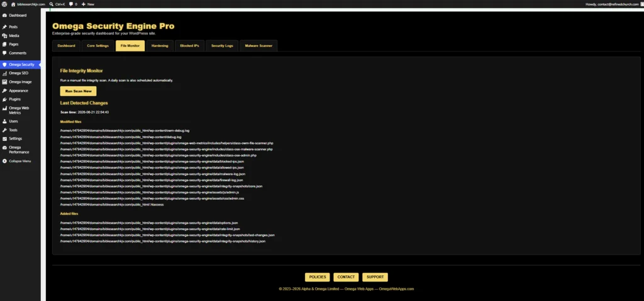Select the data/options.json added file
Image resolution: width=644 pixels, height=301 pixels.
(x=148, y=222)
